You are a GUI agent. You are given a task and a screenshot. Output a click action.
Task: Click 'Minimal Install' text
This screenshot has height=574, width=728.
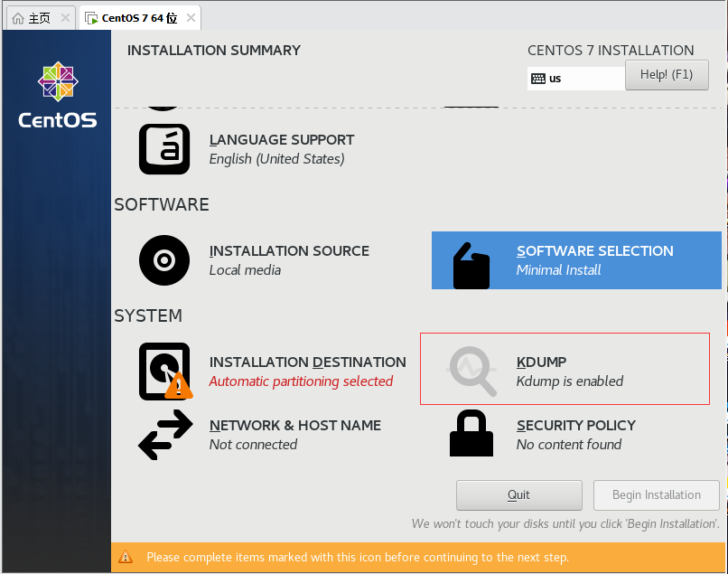(x=558, y=270)
